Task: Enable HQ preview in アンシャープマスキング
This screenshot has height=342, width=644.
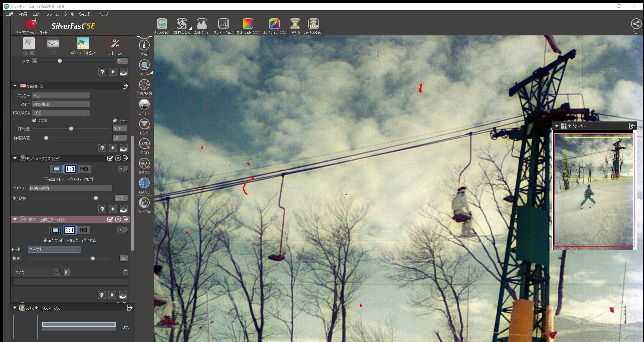Action: [x=84, y=169]
